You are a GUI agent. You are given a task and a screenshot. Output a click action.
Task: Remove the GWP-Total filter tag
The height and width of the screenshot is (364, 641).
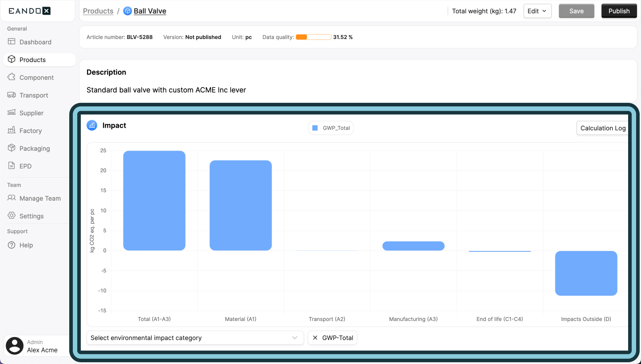pyautogui.click(x=315, y=337)
